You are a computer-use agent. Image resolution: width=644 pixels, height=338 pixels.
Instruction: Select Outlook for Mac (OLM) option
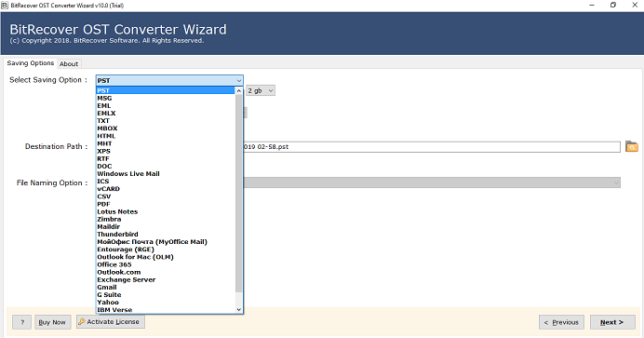[165, 257]
